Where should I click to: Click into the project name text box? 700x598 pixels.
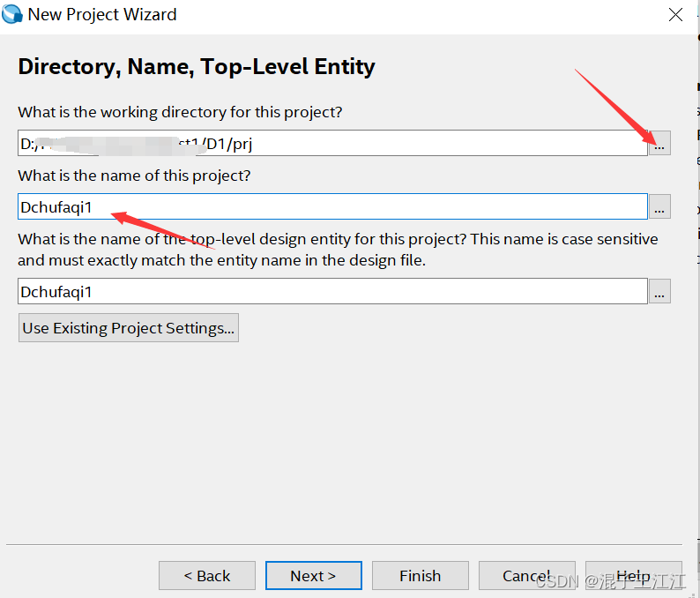pyautogui.click(x=332, y=206)
